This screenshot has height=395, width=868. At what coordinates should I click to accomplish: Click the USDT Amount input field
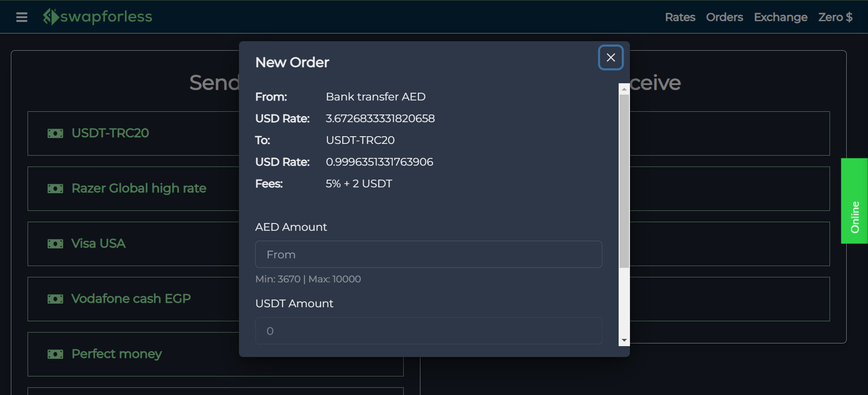coord(428,331)
